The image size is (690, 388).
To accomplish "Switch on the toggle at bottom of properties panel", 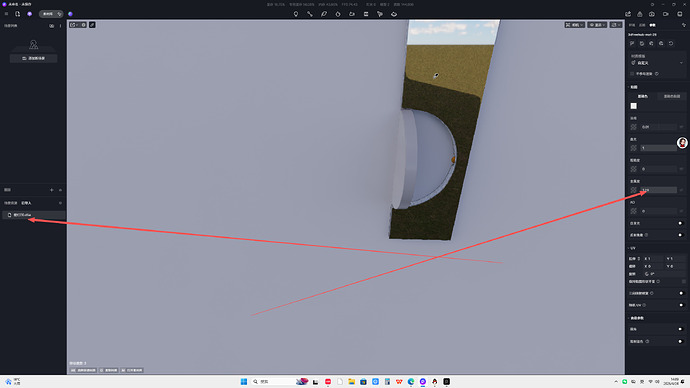I will [x=681, y=341].
